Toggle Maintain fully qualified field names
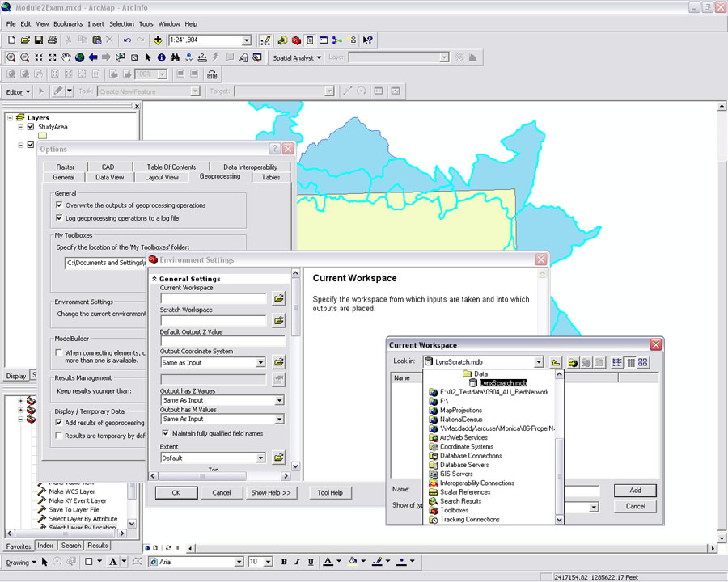Viewport: 728px width, 582px height. pyautogui.click(x=166, y=434)
